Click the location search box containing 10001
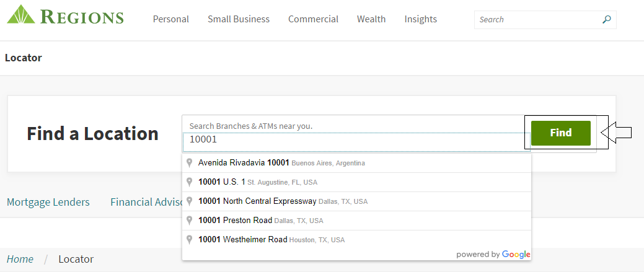Image resolution: width=644 pixels, height=272 pixels. pos(353,140)
